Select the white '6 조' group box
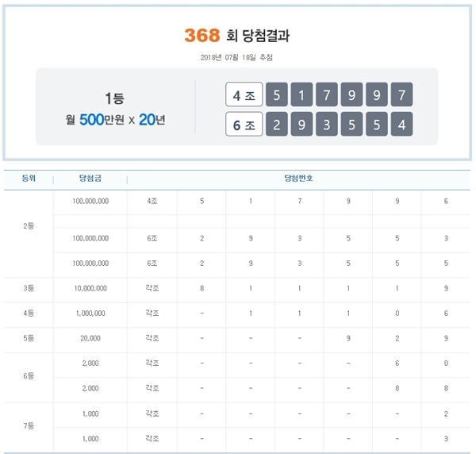Image resolution: width=476 pixels, height=454 pixels. click(x=244, y=124)
